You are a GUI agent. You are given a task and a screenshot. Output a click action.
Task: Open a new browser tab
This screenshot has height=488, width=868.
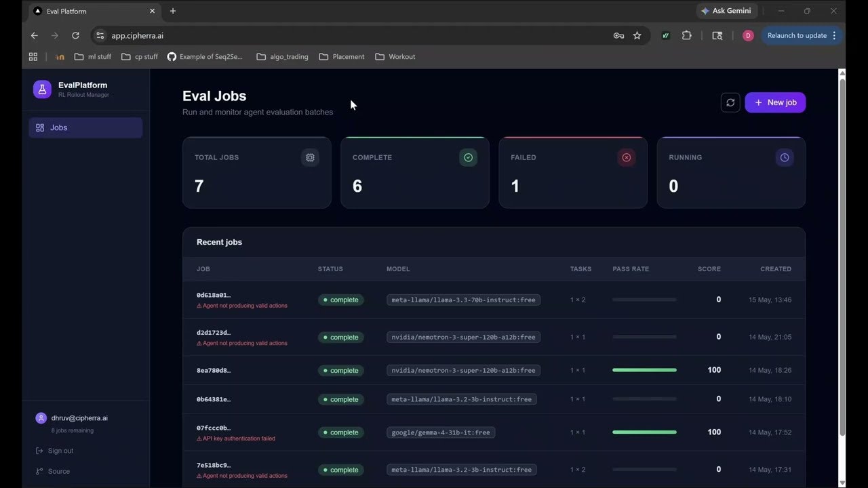[x=173, y=11]
